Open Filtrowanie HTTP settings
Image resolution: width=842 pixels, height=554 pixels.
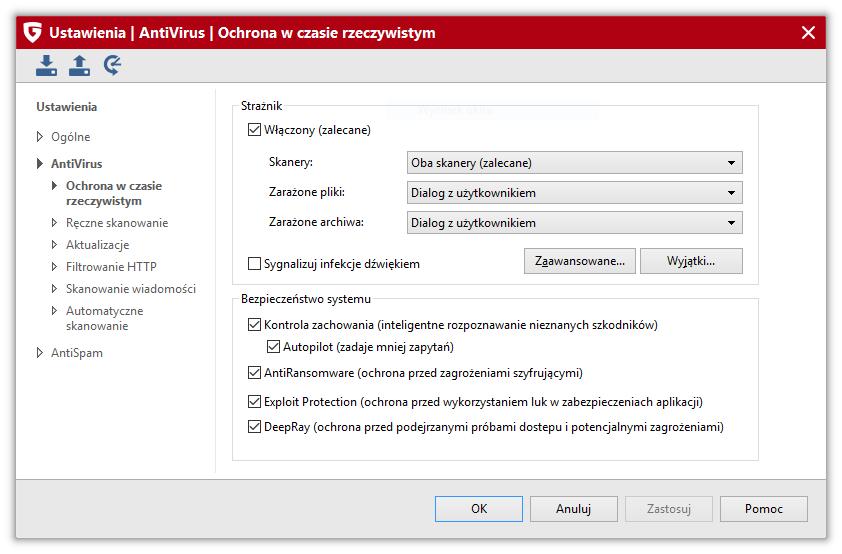111,267
